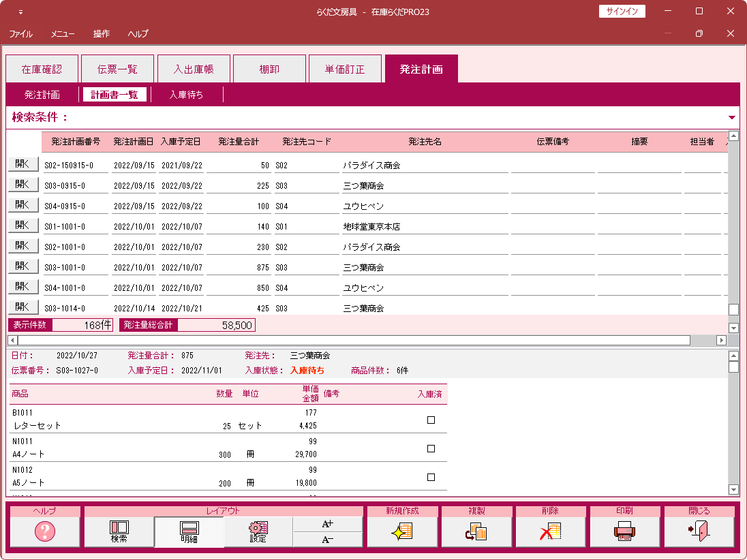Image resolution: width=747 pixels, height=560 pixels.
Task: Select 2021/09/22 入庫予定日 cell
Action: (x=182, y=166)
